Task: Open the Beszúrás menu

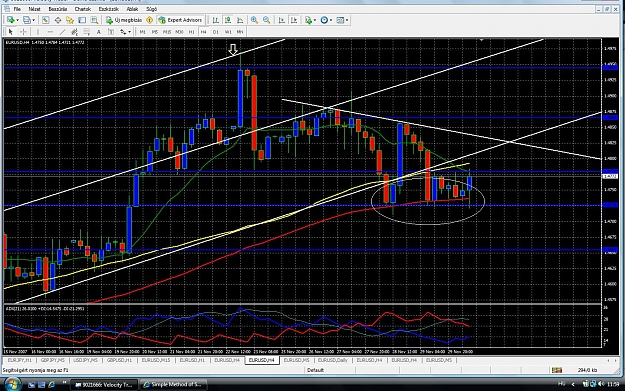Action: click(x=57, y=9)
